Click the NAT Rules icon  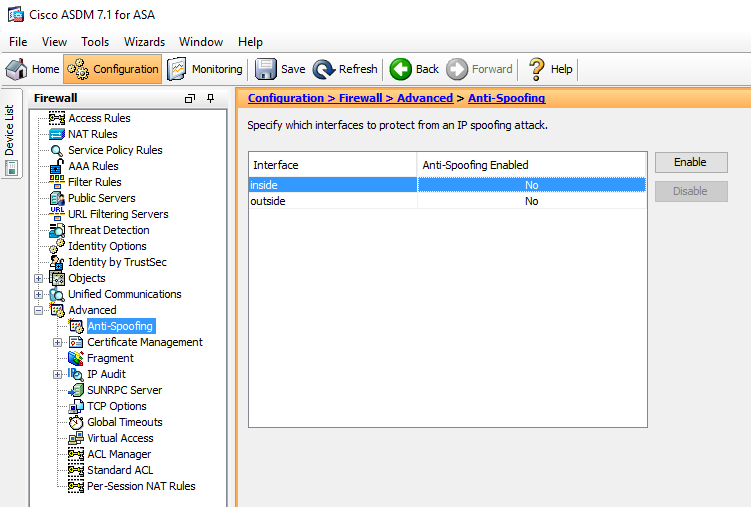[x=57, y=134]
